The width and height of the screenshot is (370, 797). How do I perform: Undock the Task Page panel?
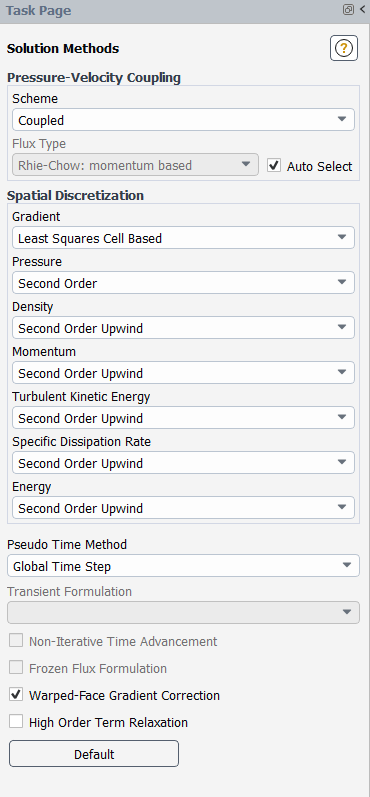coord(348,10)
